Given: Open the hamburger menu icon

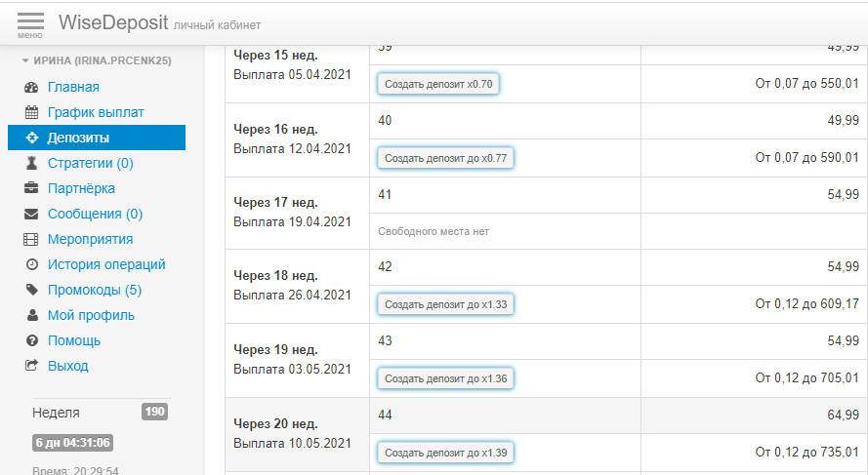Looking at the screenshot, I should point(30,23).
